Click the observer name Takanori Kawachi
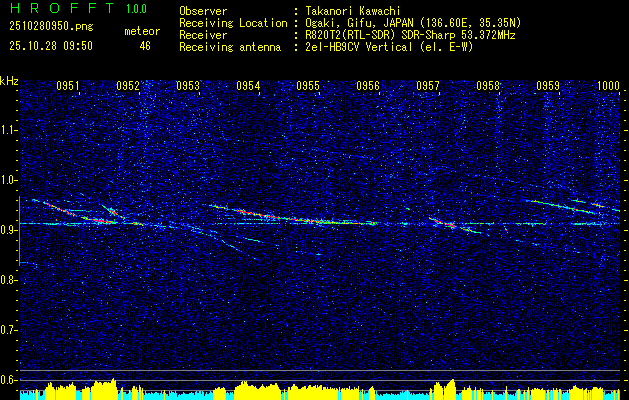 tap(353, 11)
